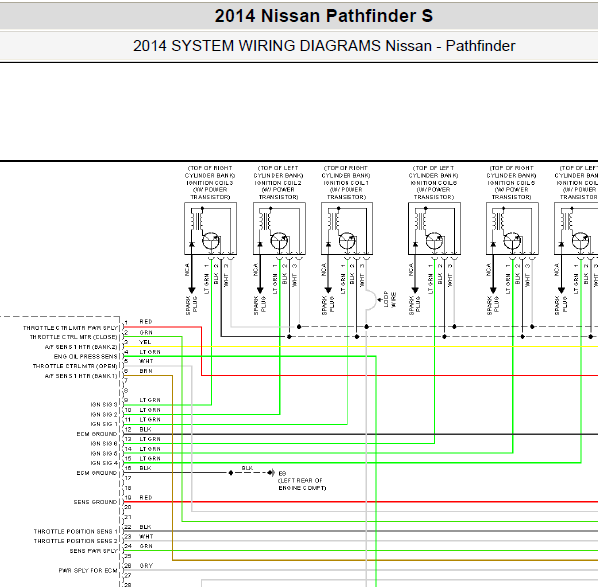This screenshot has height=587, width=598.
Task: Click 'THROTTLE CTRL MTR PWR SPLY' pin label
Action: (x=71, y=328)
